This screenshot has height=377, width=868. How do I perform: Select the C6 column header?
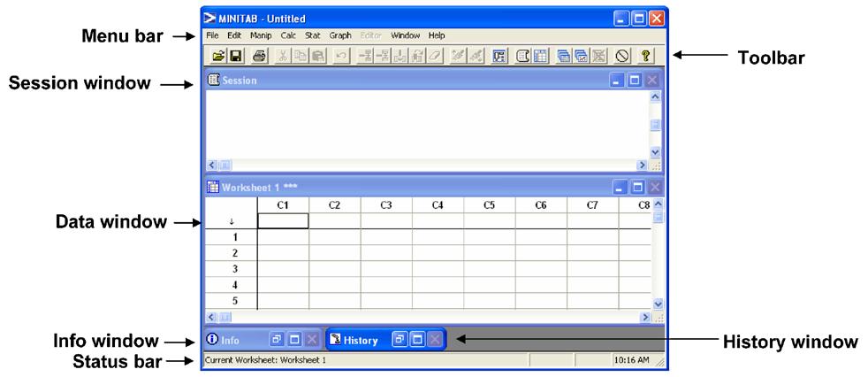tap(541, 205)
